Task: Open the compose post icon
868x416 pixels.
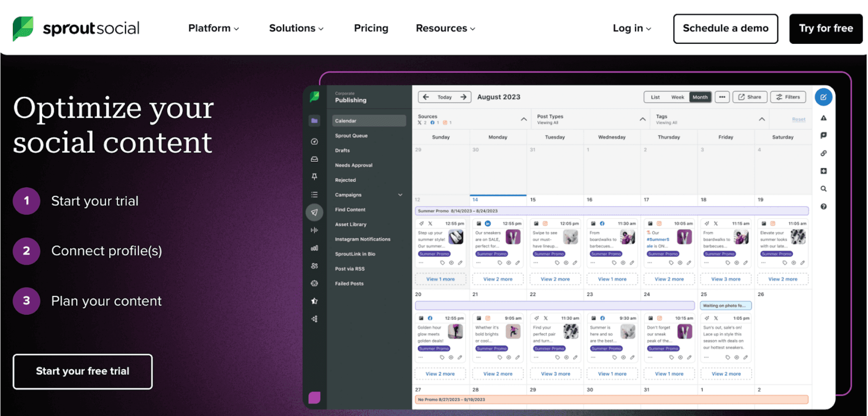Action: 824,97
